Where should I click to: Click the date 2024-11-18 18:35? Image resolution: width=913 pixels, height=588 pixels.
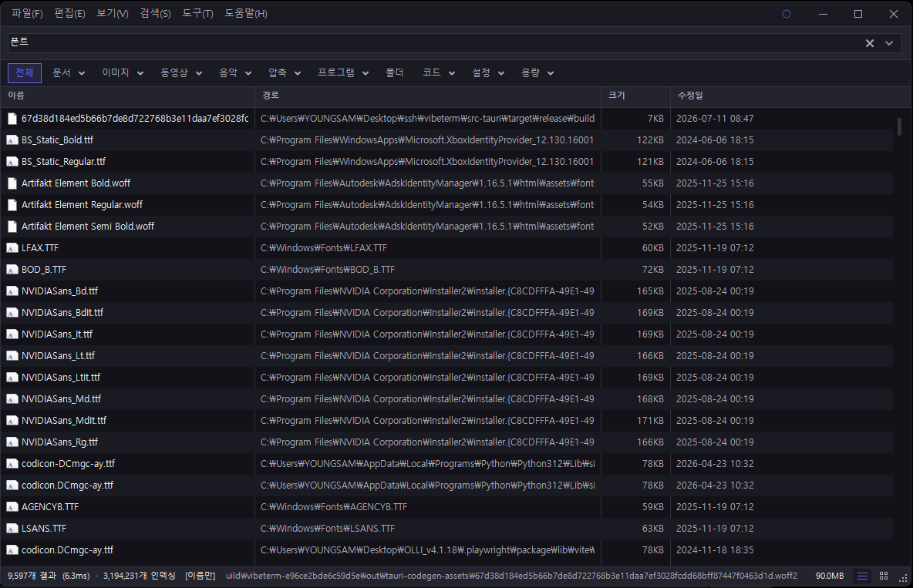715,550
